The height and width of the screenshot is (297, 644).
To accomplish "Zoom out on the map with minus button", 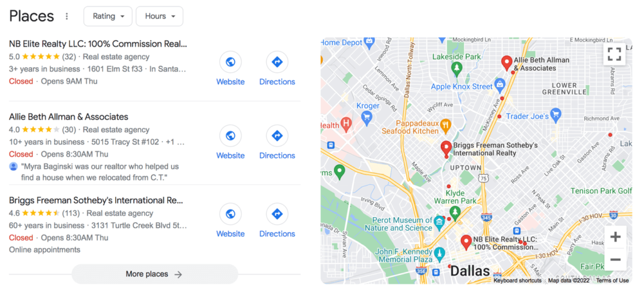I will 615,259.
